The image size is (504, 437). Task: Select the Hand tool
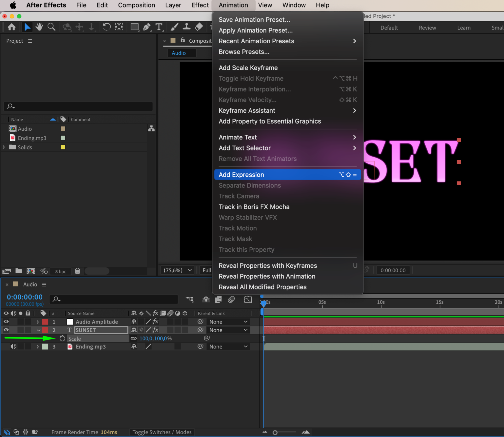39,27
